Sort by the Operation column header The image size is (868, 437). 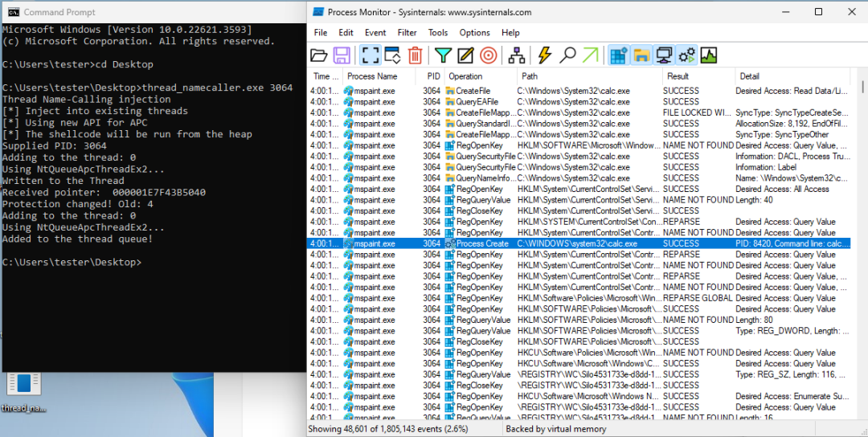[x=481, y=76]
